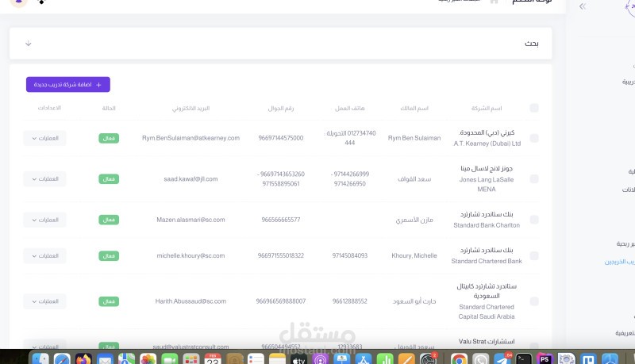Viewport: 635px width, 364px height.
Task: Open العمليات dropdown for saad.kawaf@jll.com row
Action: pos(45,178)
